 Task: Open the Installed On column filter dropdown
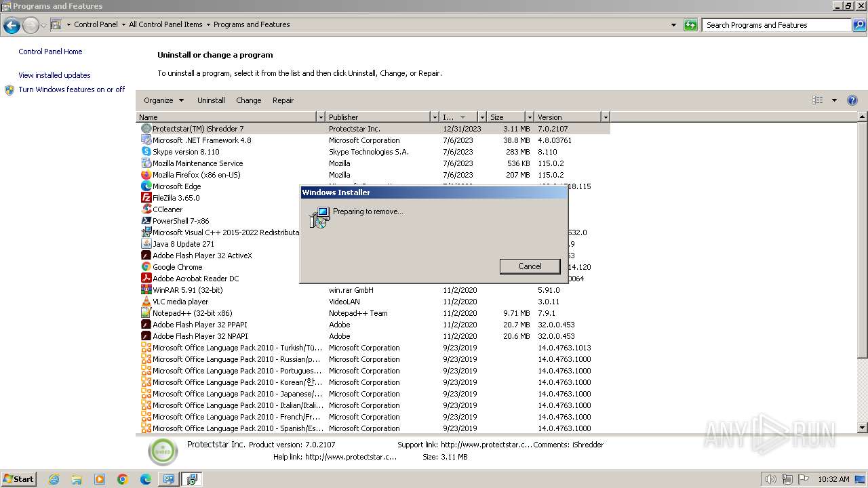pos(482,117)
